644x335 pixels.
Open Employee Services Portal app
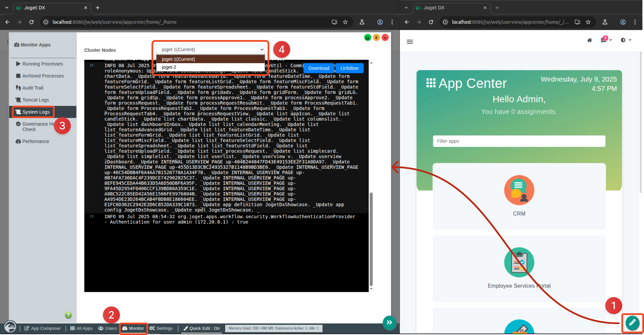[x=519, y=268]
